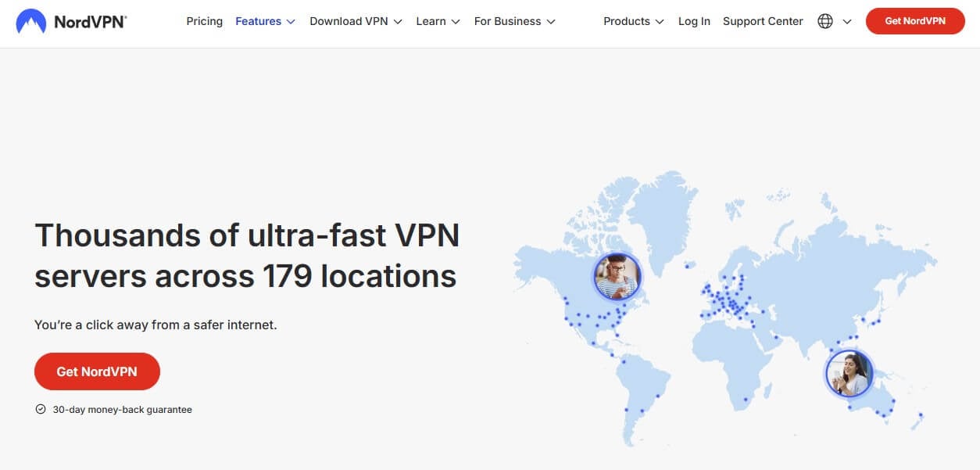Open the Pricing page
This screenshot has width=980, height=470.
point(204,21)
